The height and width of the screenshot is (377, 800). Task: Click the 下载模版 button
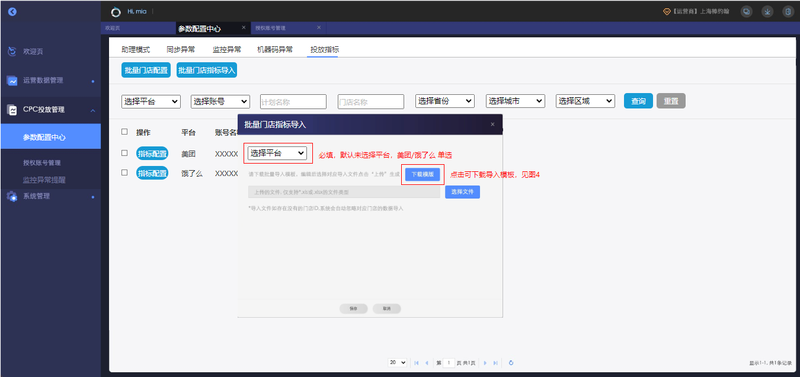pyautogui.click(x=422, y=174)
